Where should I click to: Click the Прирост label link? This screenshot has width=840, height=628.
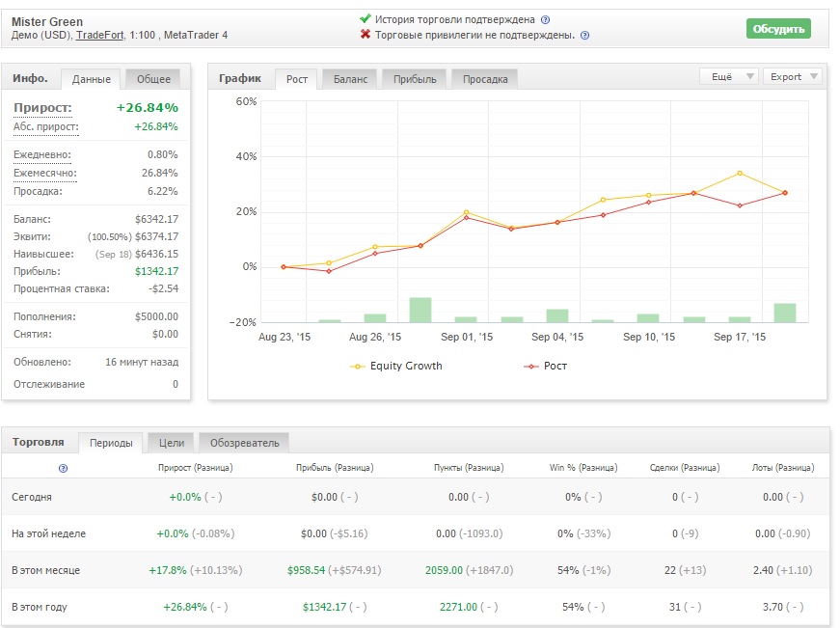42,108
